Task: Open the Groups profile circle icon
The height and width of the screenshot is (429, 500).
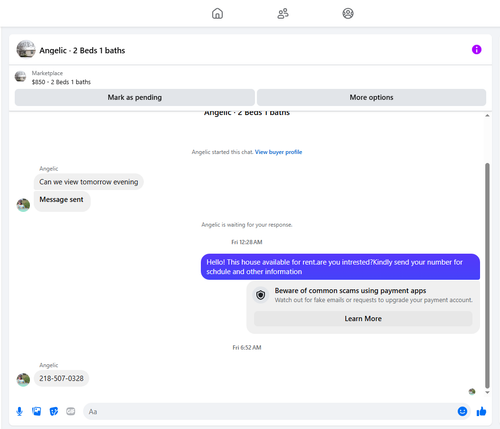Action: coord(348,14)
